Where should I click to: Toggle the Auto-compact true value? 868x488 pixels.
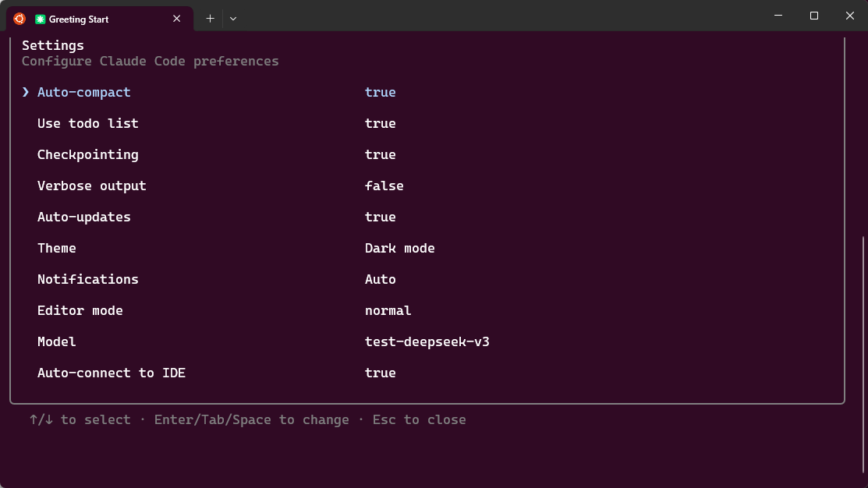[380, 92]
